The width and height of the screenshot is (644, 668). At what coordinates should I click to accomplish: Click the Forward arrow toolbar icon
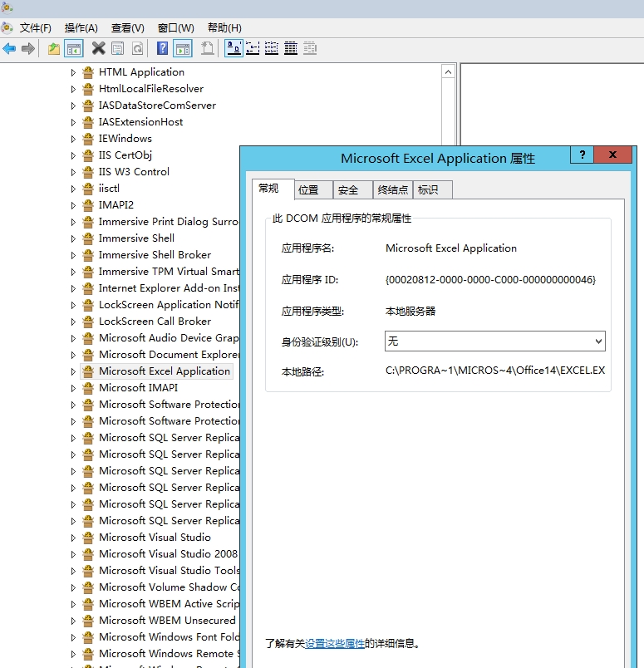pos(28,48)
